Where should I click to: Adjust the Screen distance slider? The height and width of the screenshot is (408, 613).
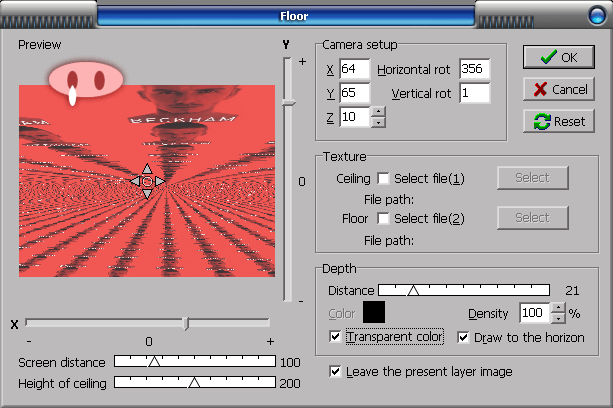coord(195,361)
